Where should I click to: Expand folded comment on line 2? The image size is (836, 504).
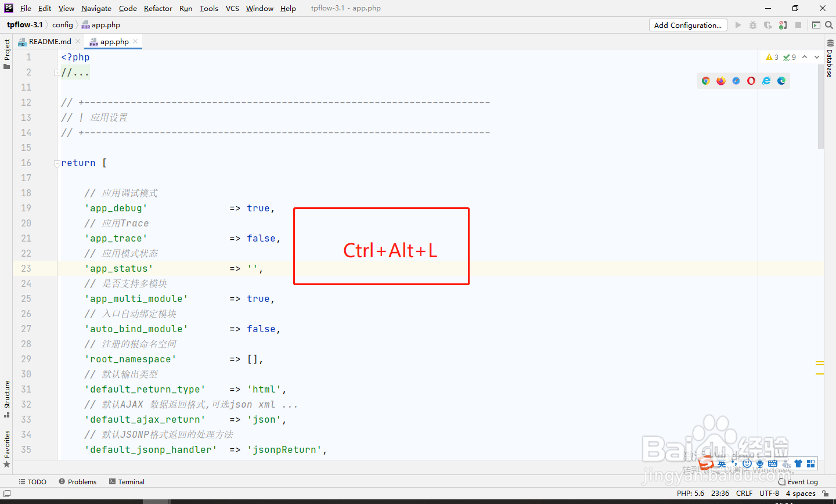coord(57,73)
